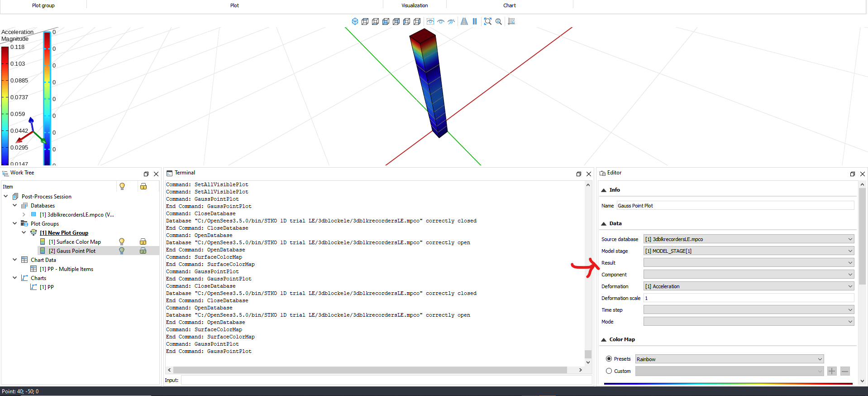Click the Name field showing Gauss Point Plot
868x396 pixels.
click(x=735, y=206)
